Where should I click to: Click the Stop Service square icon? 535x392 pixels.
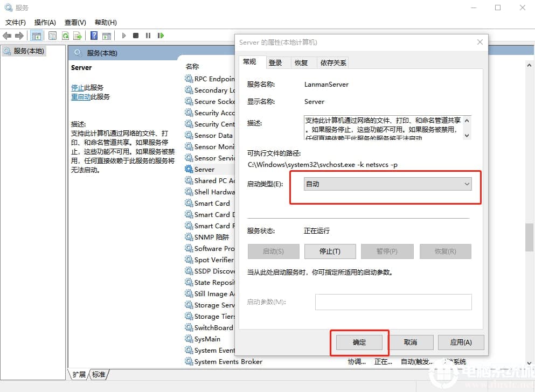(x=136, y=36)
